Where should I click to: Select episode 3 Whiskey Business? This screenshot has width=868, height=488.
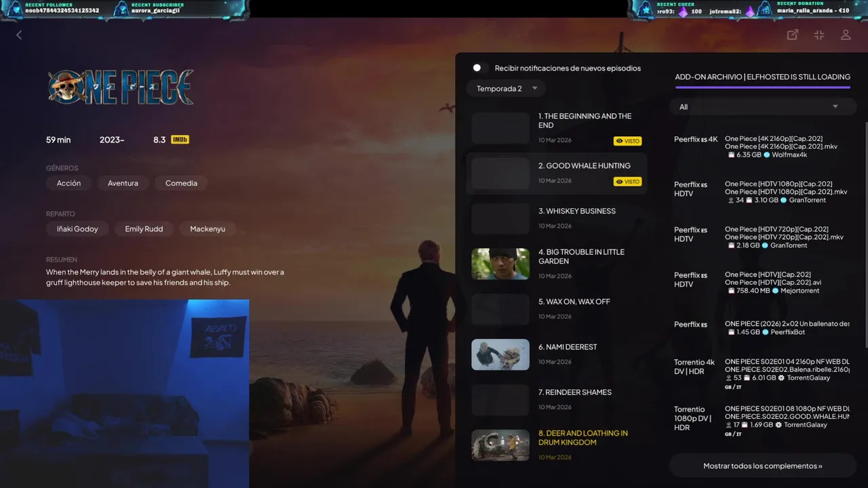(x=556, y=219)
